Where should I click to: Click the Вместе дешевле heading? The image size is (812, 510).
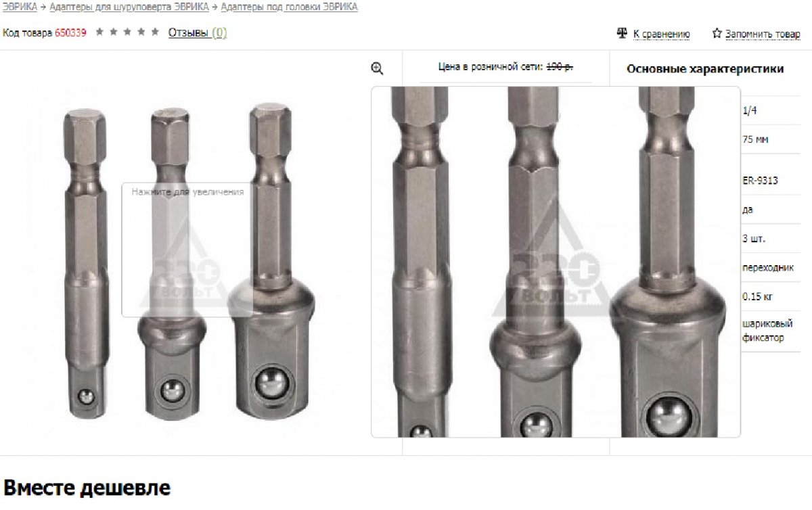click(87, 488)
